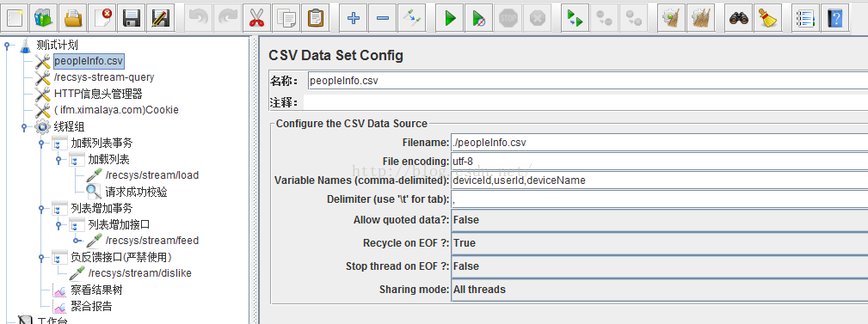868x324 pixels.
Task: Select 察看结果树 in the tree
Action: pyautogui.click(x=96, y=290)
